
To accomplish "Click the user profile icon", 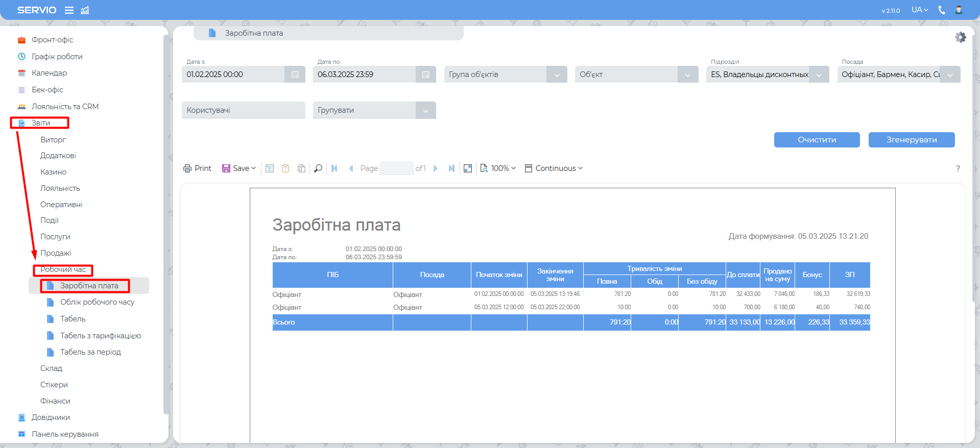I will pos(959,10).
